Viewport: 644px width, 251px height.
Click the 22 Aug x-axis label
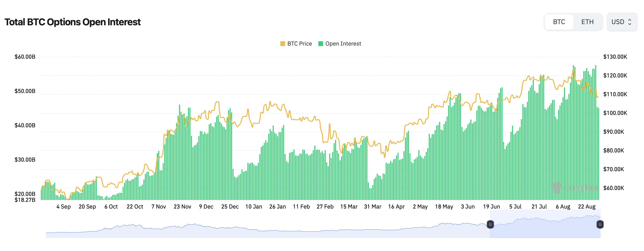tap(586, 207)
